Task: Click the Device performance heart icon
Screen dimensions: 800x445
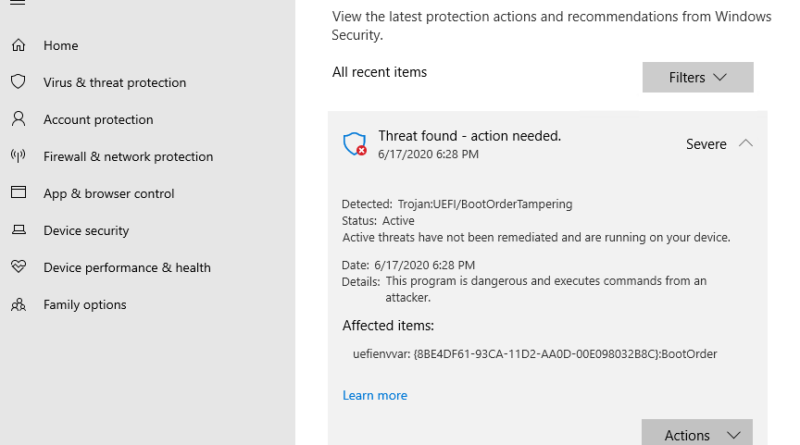Action: click(x=18, y=266)
